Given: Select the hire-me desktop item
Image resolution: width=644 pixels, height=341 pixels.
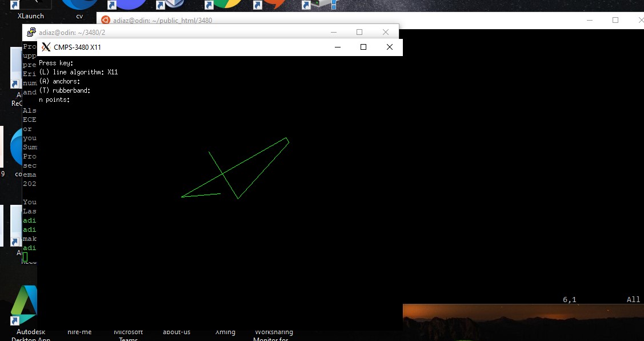Looking at the screenshot, I should [x=79, y=332].
